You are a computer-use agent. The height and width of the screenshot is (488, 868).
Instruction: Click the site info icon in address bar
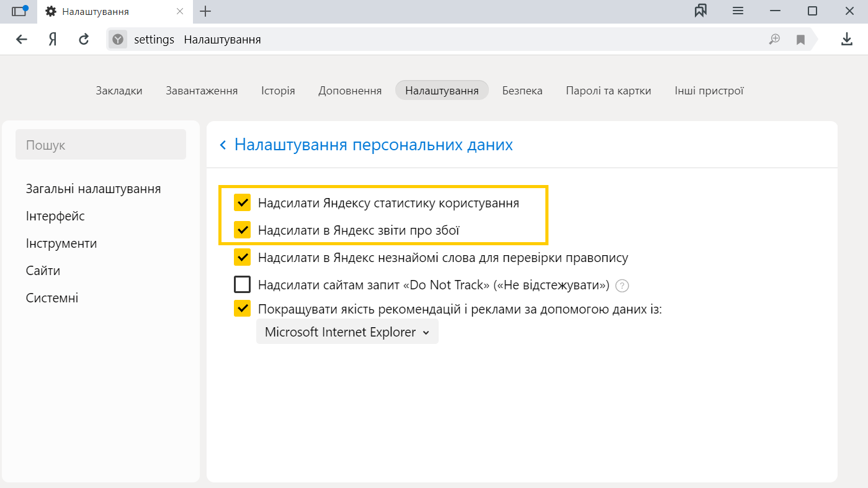click(118, 40)
